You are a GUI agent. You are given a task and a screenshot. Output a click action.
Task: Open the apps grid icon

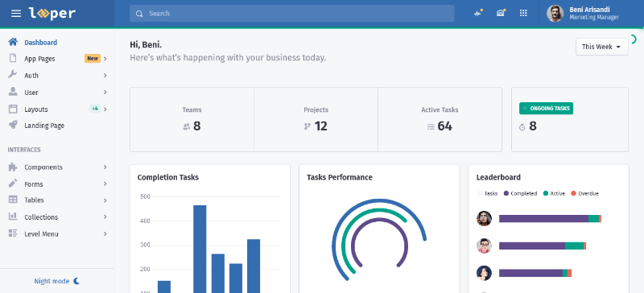click(523, 13)
